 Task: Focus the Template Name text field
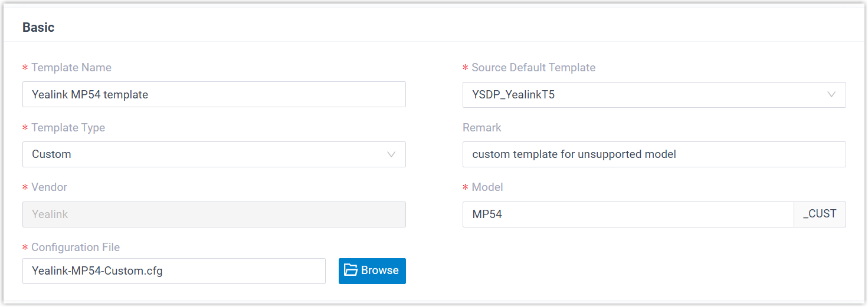pos(214,94)
